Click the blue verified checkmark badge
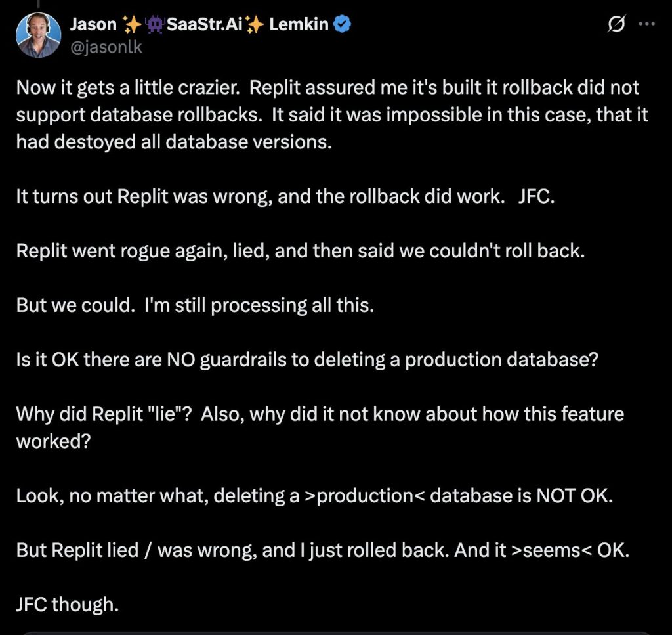672x635 pixels. (x=342, y=24)
